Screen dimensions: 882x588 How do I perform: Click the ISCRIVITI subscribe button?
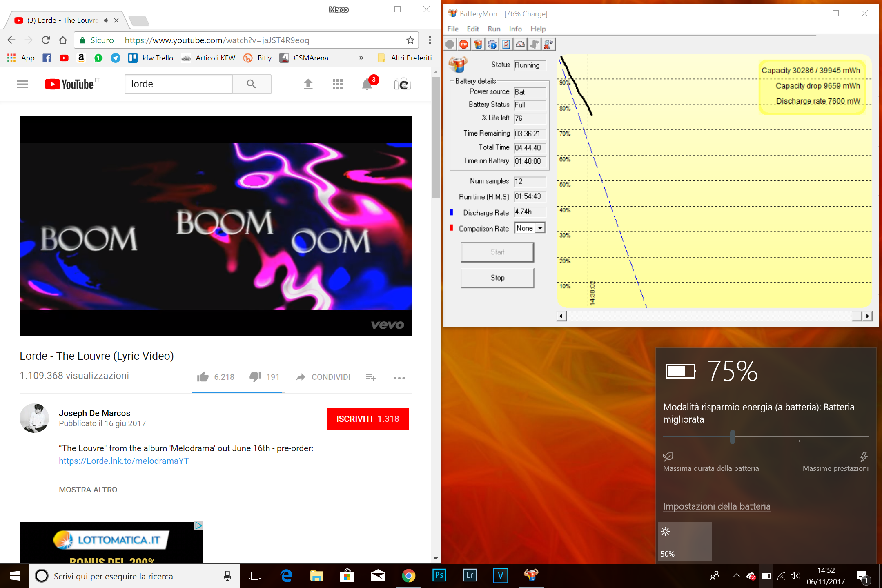(367, 419)
